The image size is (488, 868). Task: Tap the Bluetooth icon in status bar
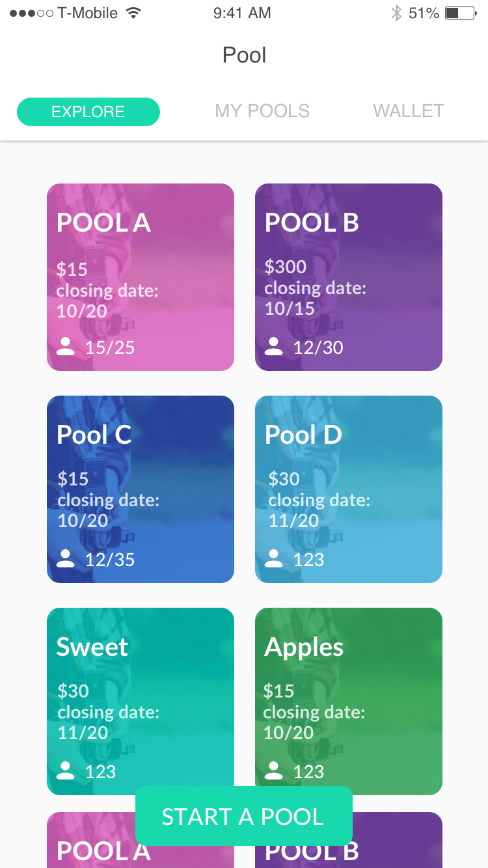click(x=396, y=13)
